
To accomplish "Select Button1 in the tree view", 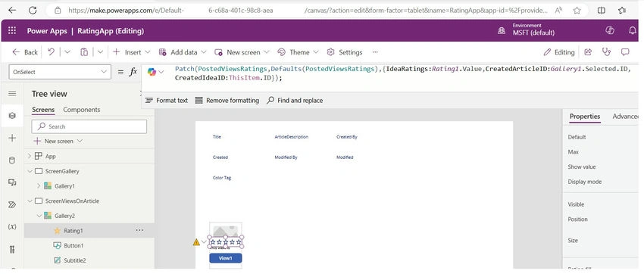I will (x=73, y=245).
